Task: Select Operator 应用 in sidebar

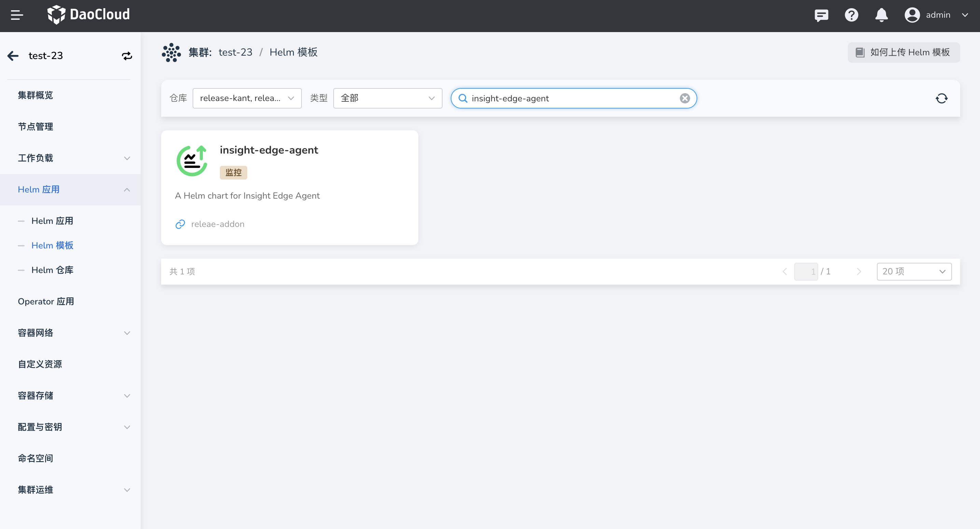Action: pos(70,302)
